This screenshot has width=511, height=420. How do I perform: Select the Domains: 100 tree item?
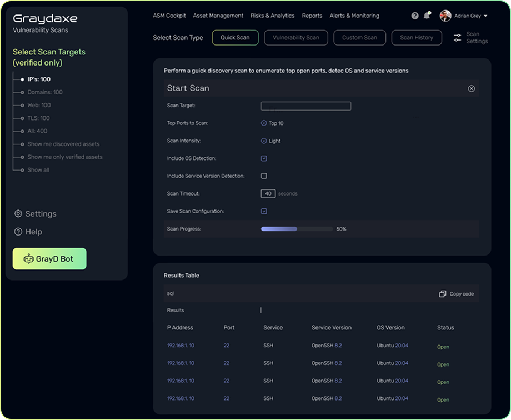click(x=45, y=92)
